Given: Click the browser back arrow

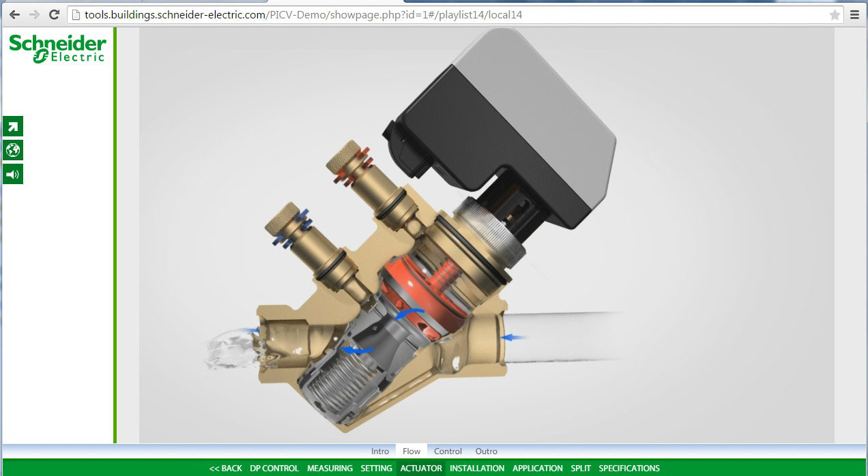Looking at the screenshot, I should point(14,14).
